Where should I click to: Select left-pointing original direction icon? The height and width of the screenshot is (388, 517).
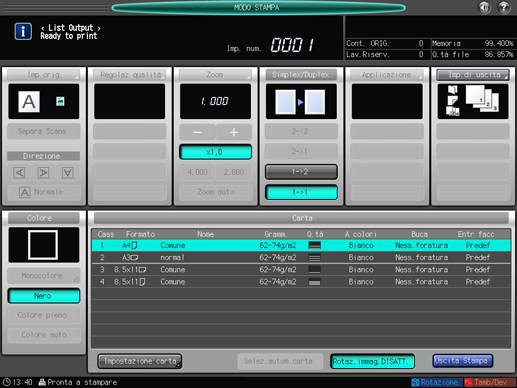click(x=19, y=173)
